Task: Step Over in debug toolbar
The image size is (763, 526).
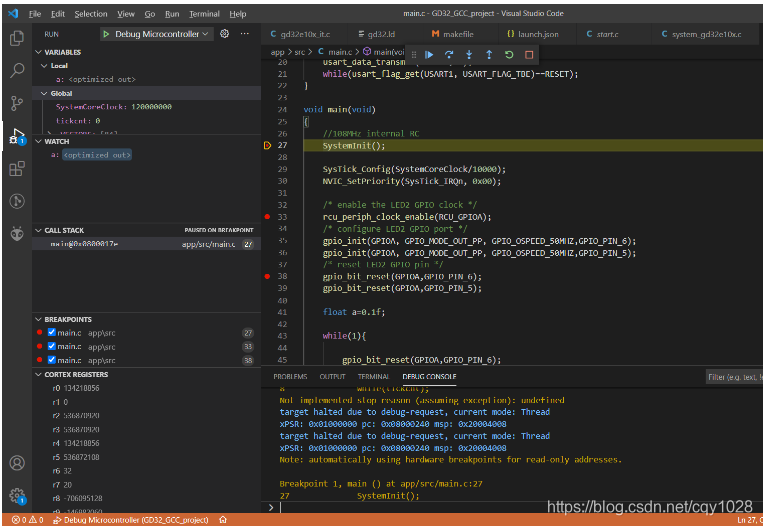Action: point(449,54)
